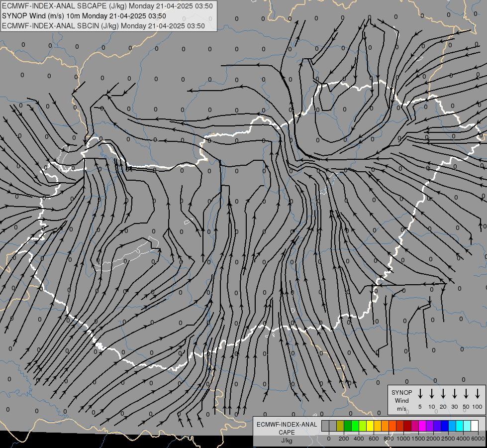This screenshot has width=487, height=448.
Task: Pick the pale cyan swatch next to white
Action: point(467,426)
